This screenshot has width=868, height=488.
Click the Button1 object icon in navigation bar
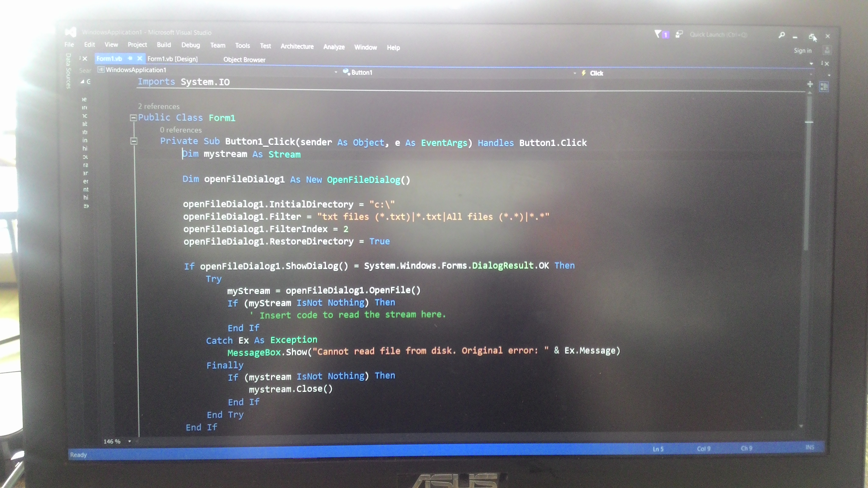[346, 72]
